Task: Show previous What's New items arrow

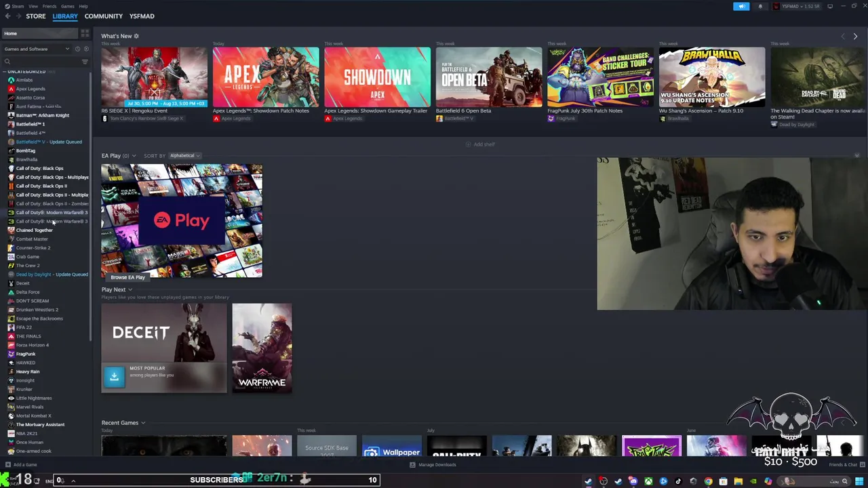Action: click(x=843, y=36)
